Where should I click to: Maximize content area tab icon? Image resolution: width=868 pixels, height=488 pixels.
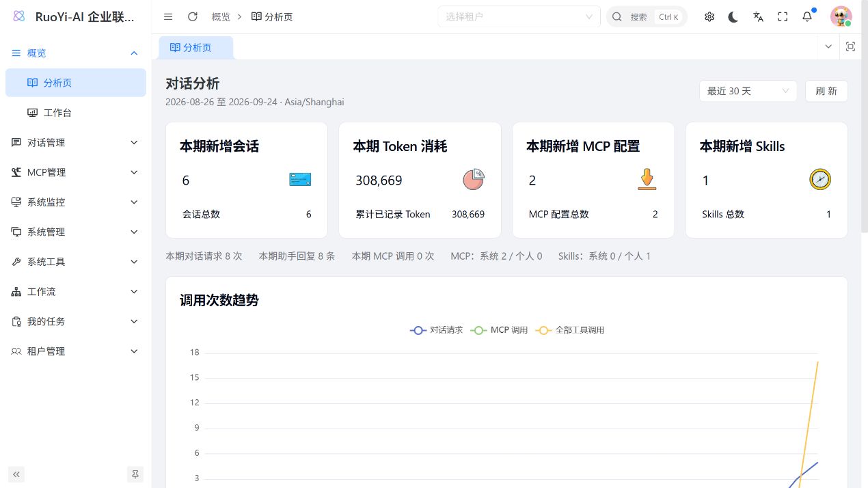[851, 46]
